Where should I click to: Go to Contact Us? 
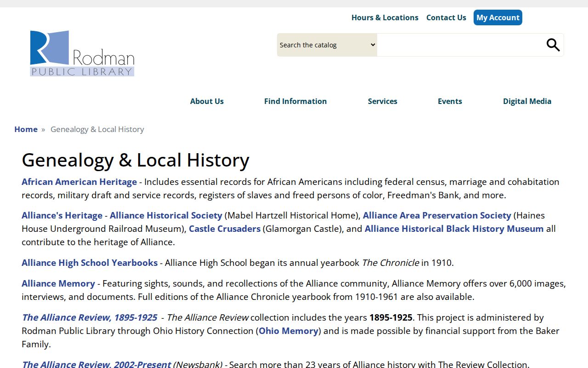coord(446,17)
